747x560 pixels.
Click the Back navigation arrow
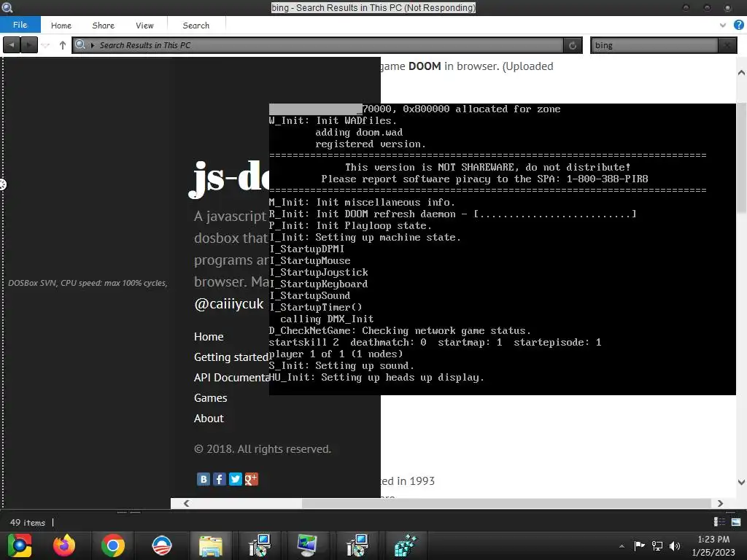(x=12, y=45)
